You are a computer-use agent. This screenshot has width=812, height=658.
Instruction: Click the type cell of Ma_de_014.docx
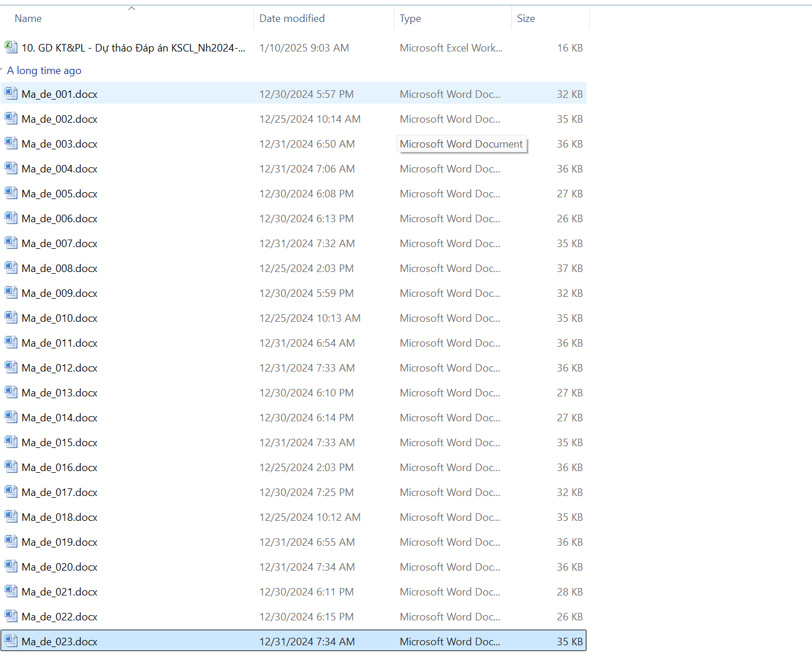coord(449,418)
